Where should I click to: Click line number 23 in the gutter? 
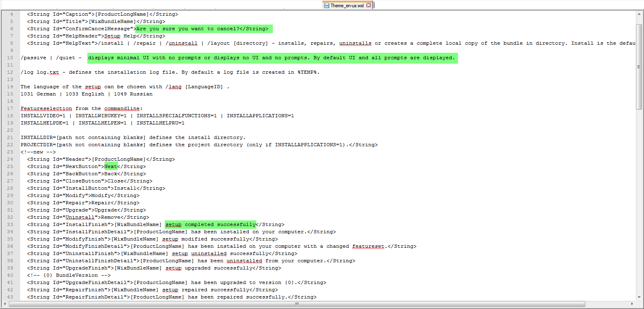coord(10,152)
